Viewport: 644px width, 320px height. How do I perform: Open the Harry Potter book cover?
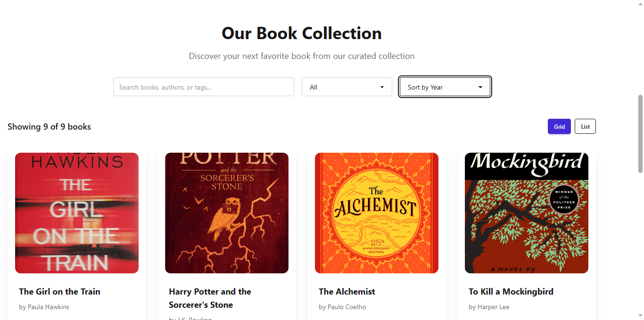pos(226,213)
